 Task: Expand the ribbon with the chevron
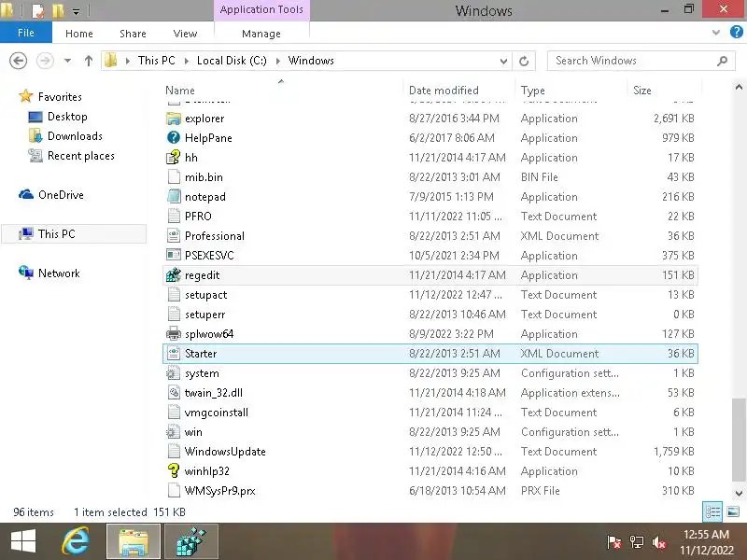[715, 33]
